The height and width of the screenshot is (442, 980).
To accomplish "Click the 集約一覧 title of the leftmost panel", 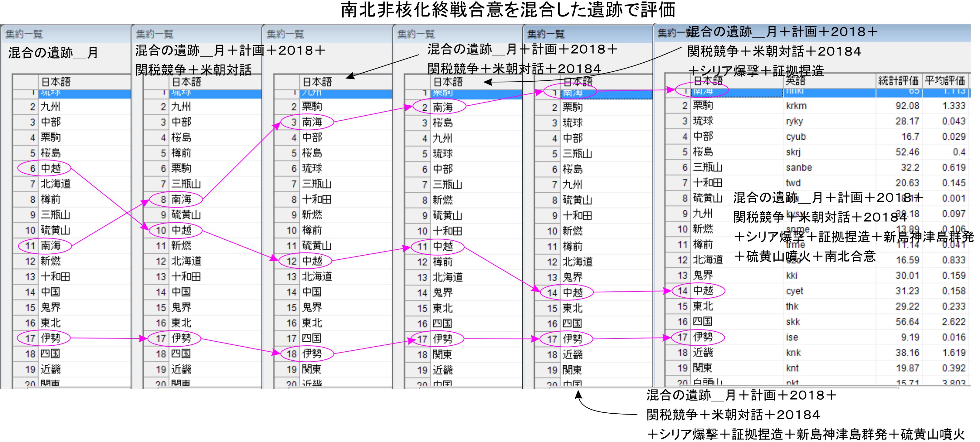I will tap(24, 34).
